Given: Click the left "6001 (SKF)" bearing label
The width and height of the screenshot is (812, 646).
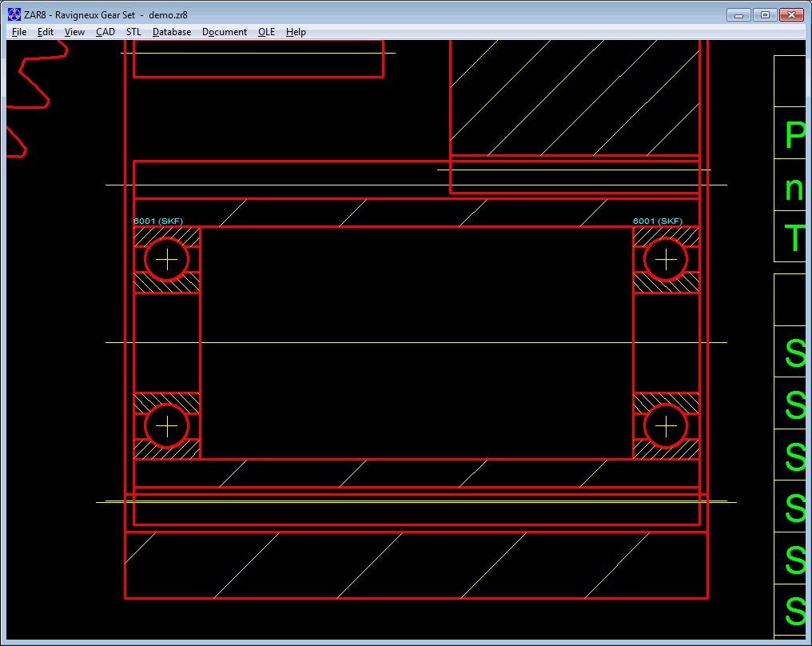Looking at the screenshot, I should click(158, 221).
